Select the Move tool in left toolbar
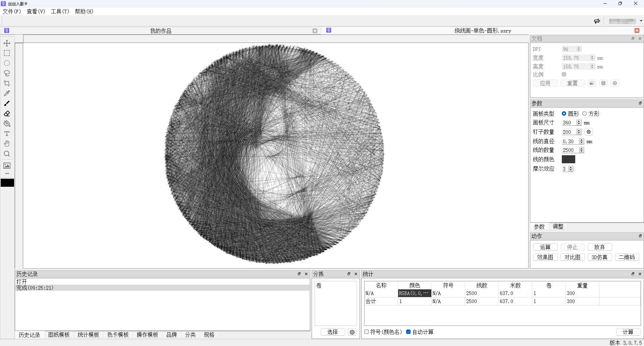 point(7,43)
